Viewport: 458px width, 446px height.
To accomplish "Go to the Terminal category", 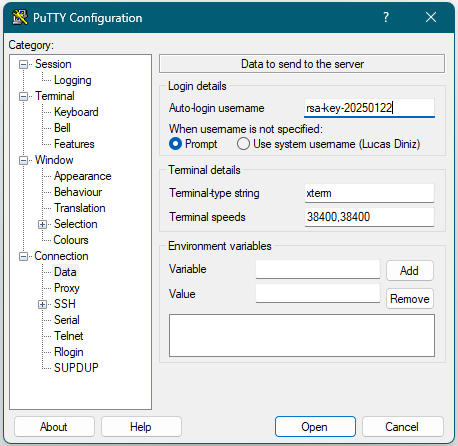I will click(55, 96).
